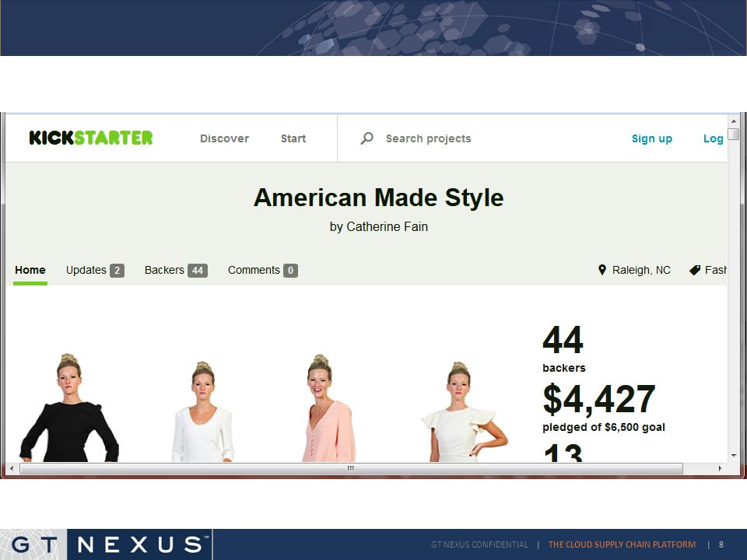Click the horizontal scrollbar thumb
Screen dimensions: 747x560
(351, 468)
